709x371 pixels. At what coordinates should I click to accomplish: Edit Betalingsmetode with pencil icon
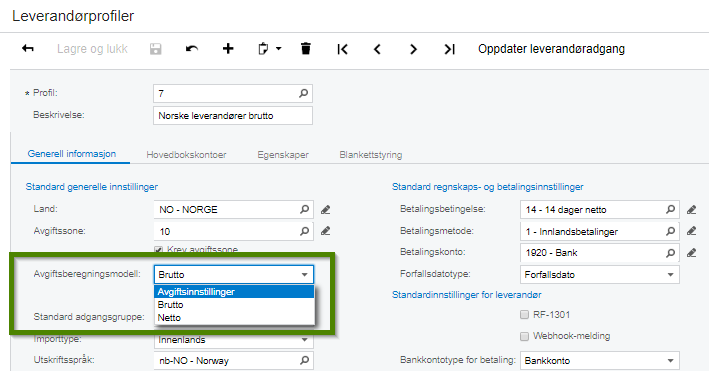tap(691, 231)
